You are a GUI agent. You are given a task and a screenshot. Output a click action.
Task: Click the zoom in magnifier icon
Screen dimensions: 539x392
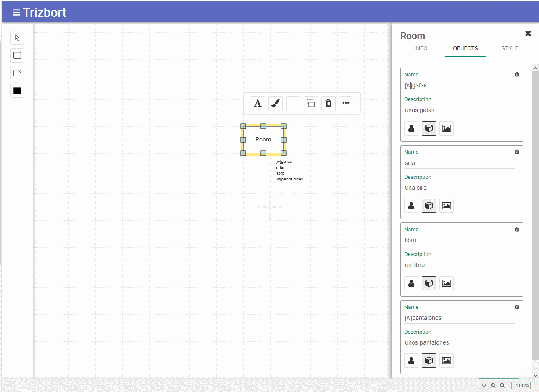click(493, 385)
